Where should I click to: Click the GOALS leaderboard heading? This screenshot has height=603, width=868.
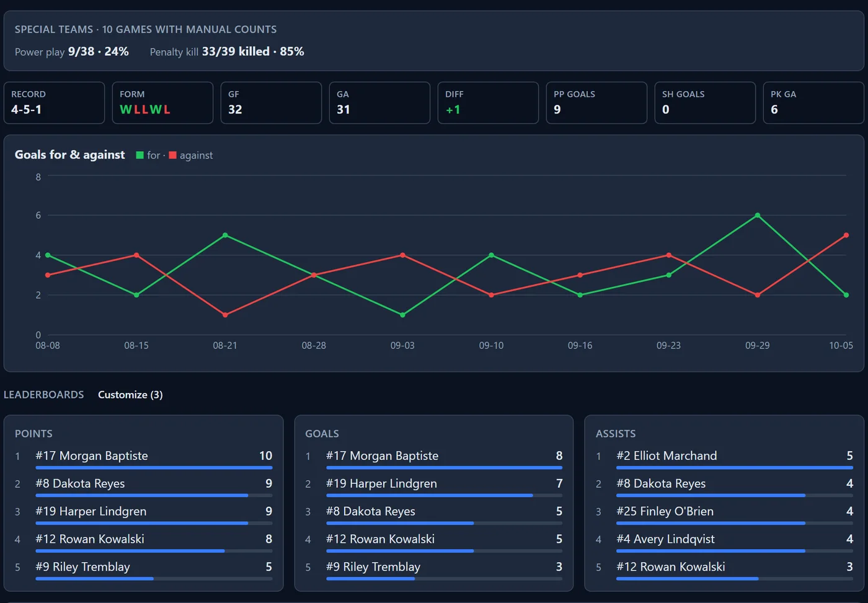(322, 434)
